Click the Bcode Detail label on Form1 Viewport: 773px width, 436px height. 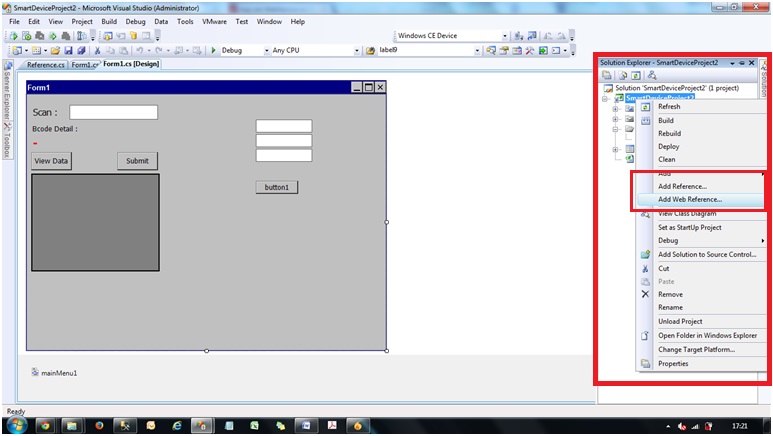pos(55,129)
